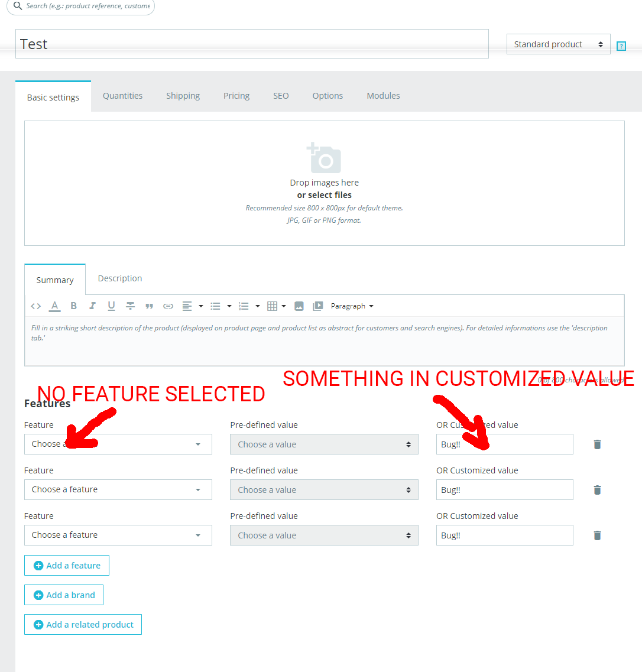
Task: Click inside the summary text area
Action: pyautogui.click(x=325, y=341)
